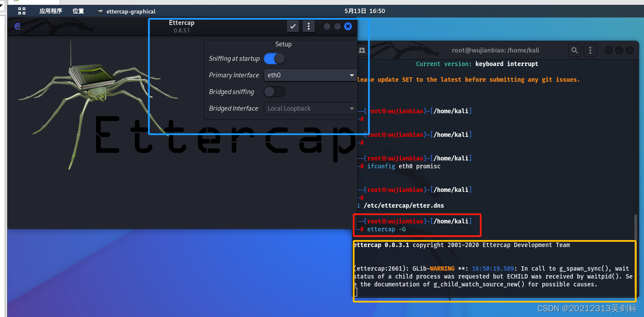Minimize the root@wujianbiao terminal window
The width and height of the screenshot is (644, 317).
pos(609,50)
